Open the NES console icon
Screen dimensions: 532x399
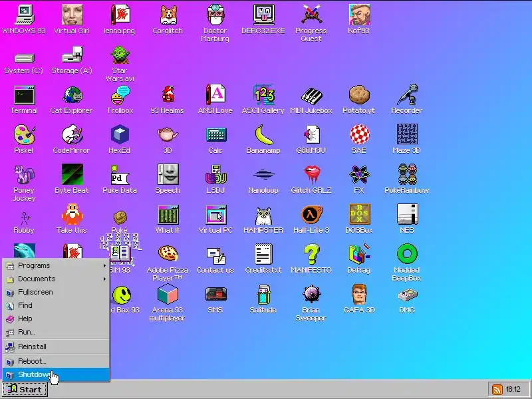pyautogui.click(x=407, y=214)
